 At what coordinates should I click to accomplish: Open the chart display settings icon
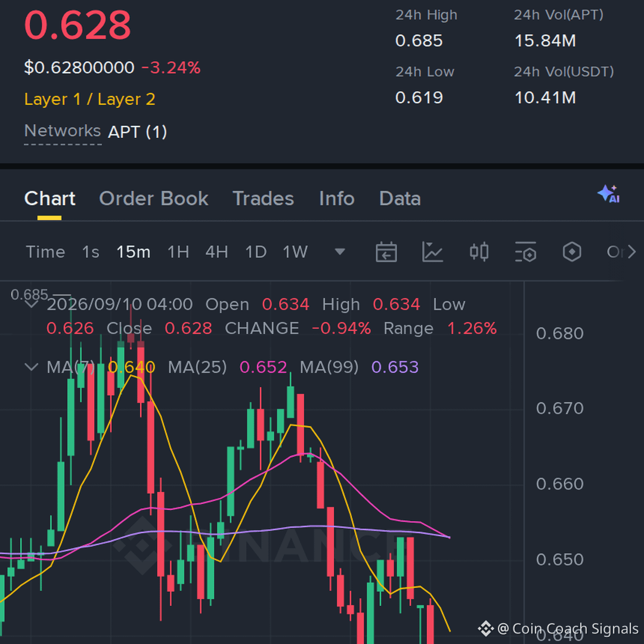coord(525,252)
